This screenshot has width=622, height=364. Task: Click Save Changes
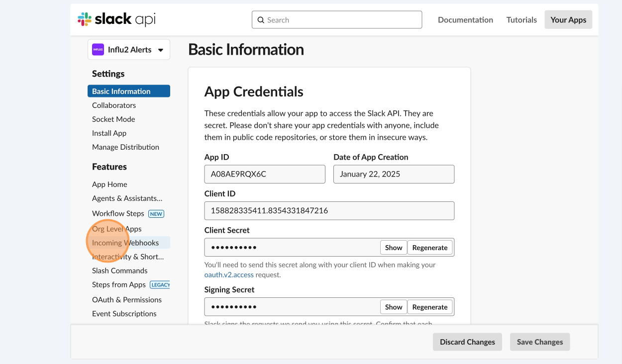[540, 342]
